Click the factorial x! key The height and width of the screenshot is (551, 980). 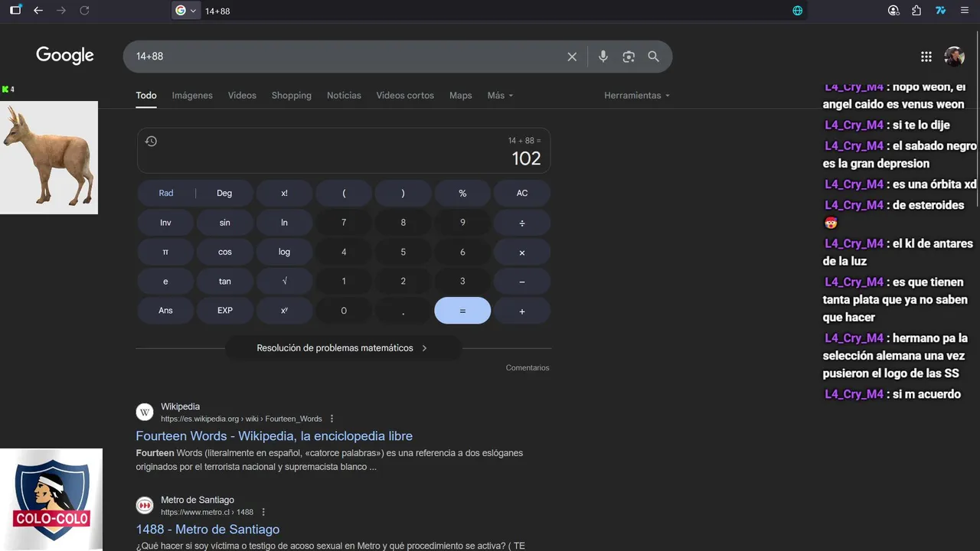(284, 193)
